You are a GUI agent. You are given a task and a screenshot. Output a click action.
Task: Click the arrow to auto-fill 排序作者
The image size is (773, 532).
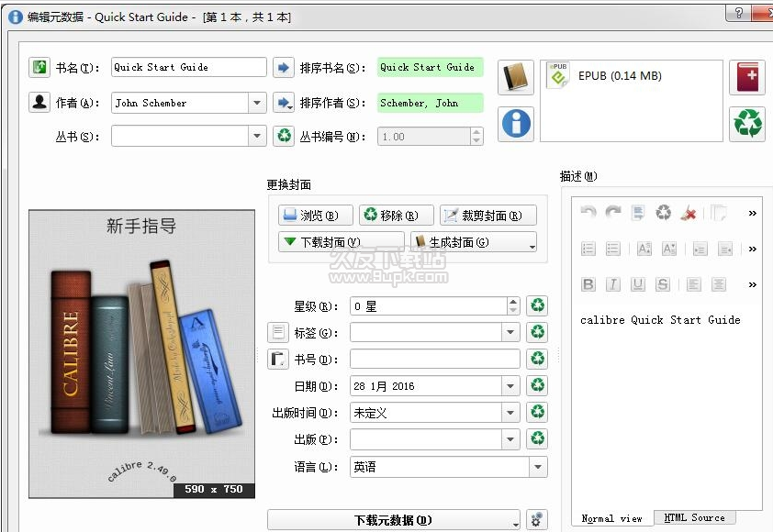[284, 103]
